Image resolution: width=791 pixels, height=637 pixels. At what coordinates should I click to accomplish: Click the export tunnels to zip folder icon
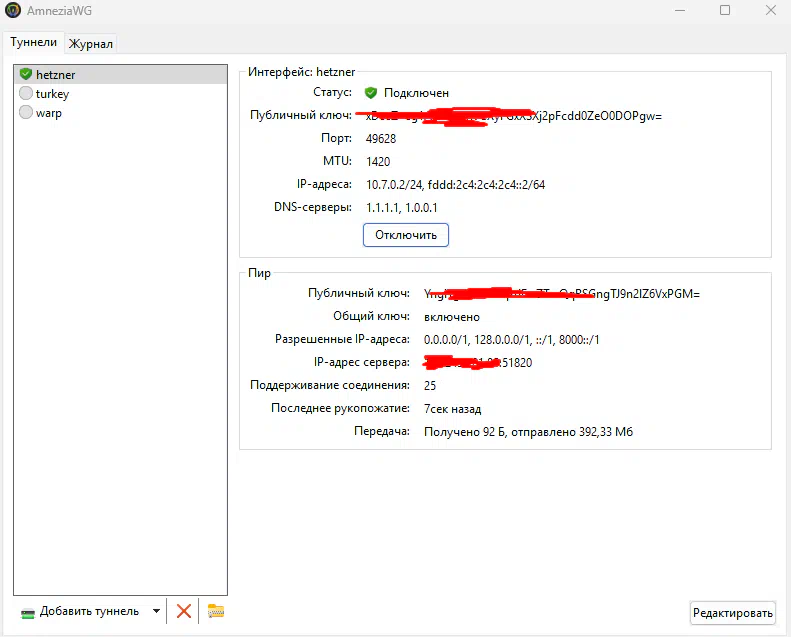216,611
